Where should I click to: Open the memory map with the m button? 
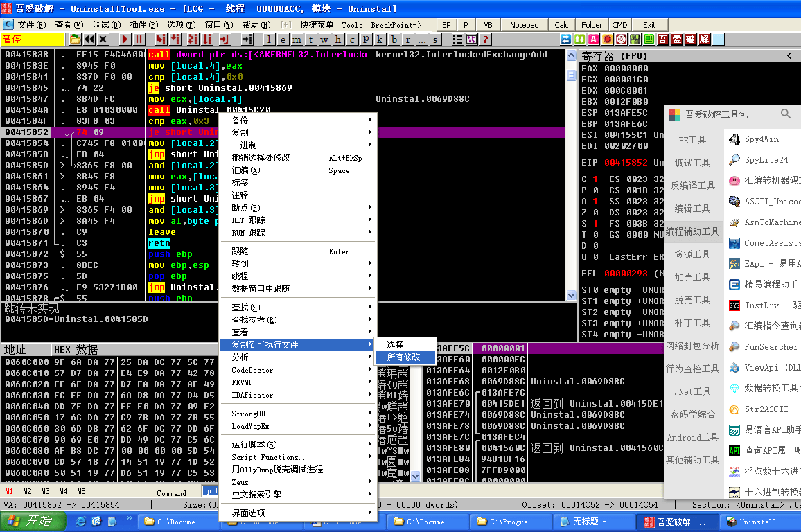(x=297, y=39)
